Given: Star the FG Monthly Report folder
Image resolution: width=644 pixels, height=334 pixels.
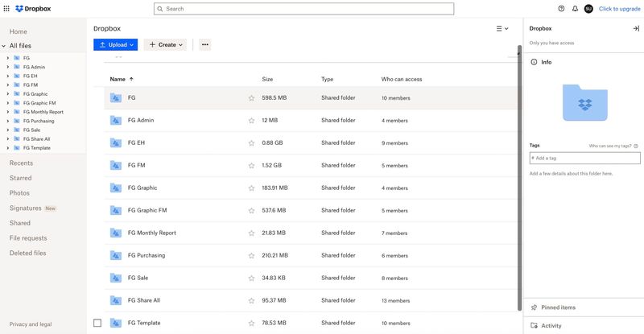Looking at the screenshot, I should [251, 233].
